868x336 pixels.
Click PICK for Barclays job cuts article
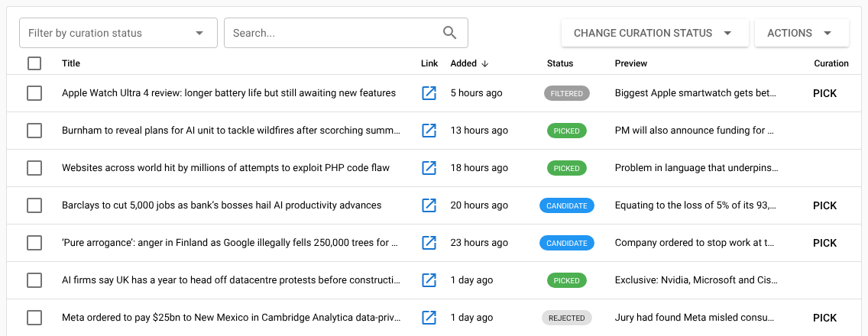tap(824, 205)
